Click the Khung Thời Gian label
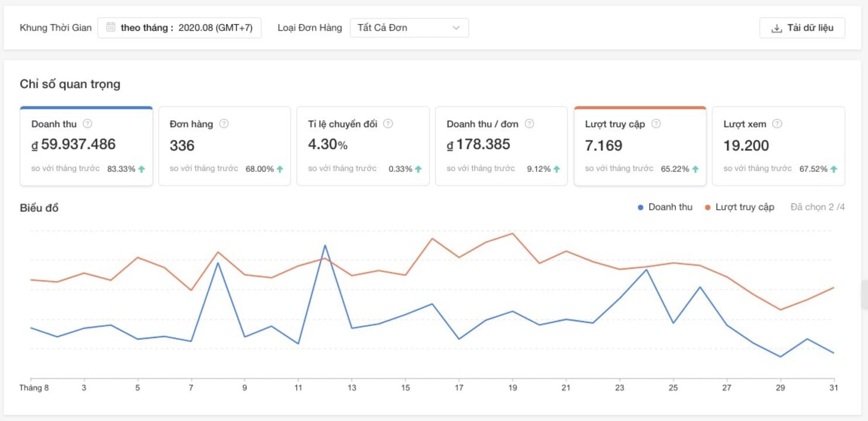868x421 pixels. pos(56,27)
